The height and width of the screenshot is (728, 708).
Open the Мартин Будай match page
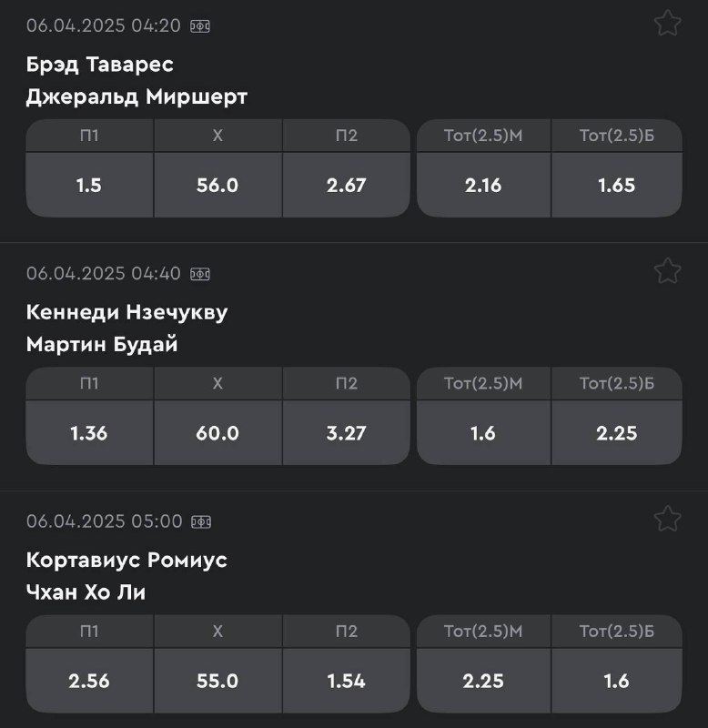click(102, 345)
